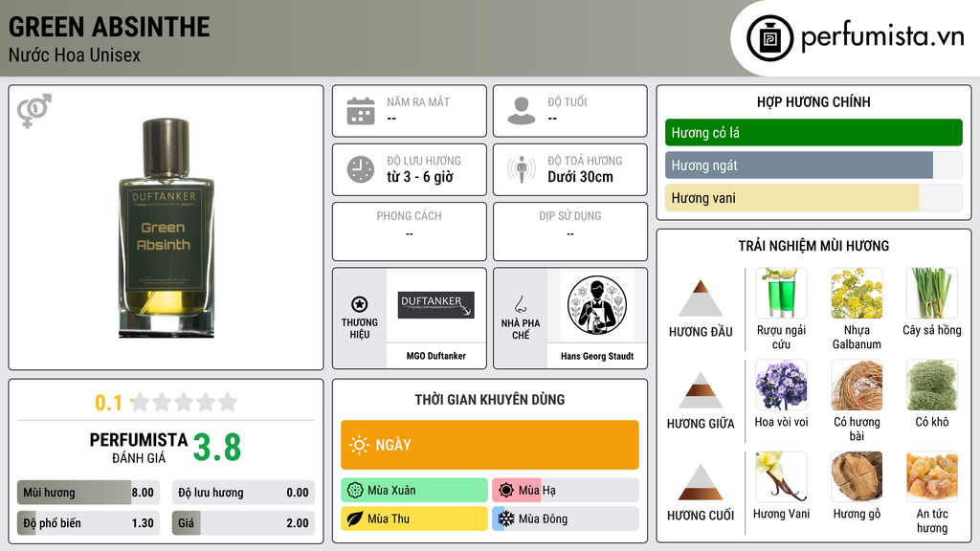This screenshot has width=980, height=551.
Task: Click the perfumista.vn site name
Action: (882, 36)
